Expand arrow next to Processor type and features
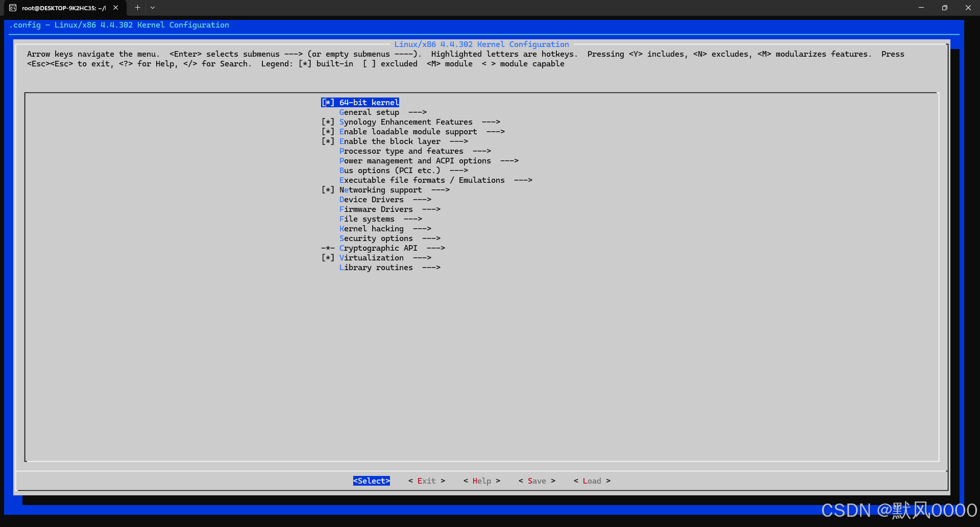This screenshot has width=980, height=527. point(482,151)
